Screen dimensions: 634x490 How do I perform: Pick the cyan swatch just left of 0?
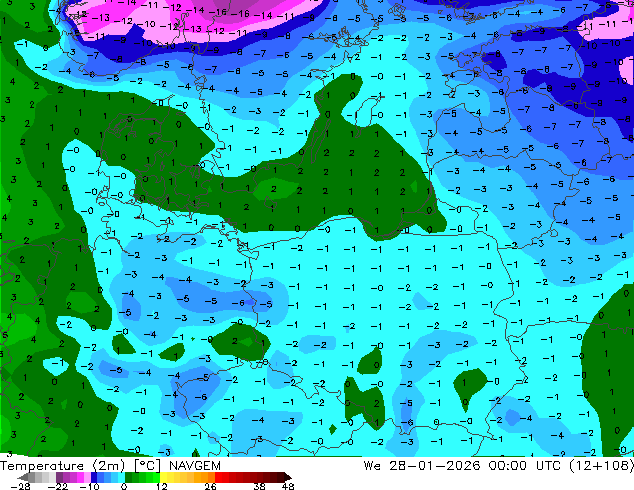click(121, 477)
